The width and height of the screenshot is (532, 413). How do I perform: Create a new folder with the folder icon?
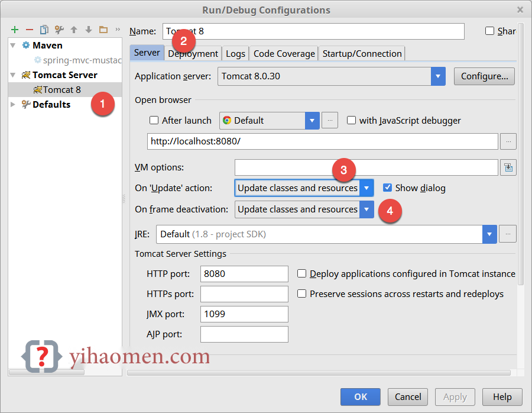(103, 30)
